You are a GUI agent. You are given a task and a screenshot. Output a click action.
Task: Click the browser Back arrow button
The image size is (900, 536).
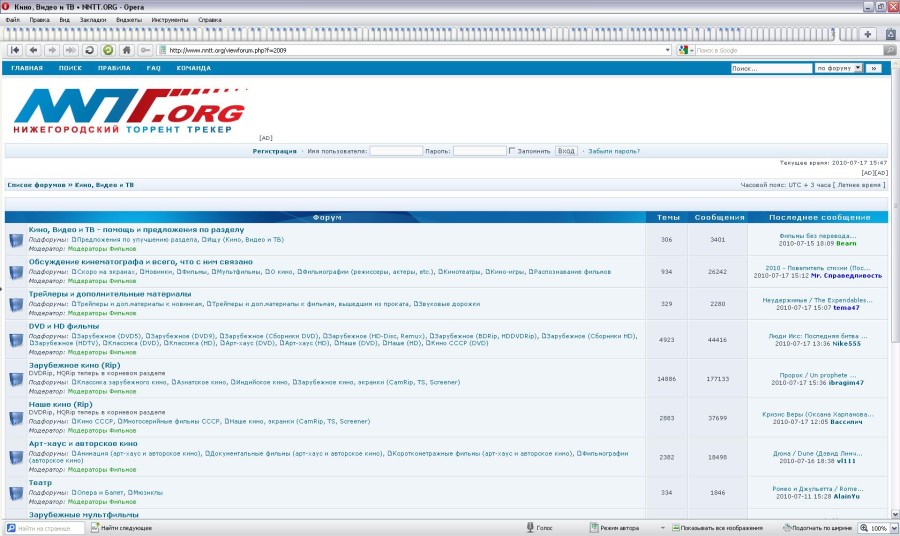coord(33,50)
